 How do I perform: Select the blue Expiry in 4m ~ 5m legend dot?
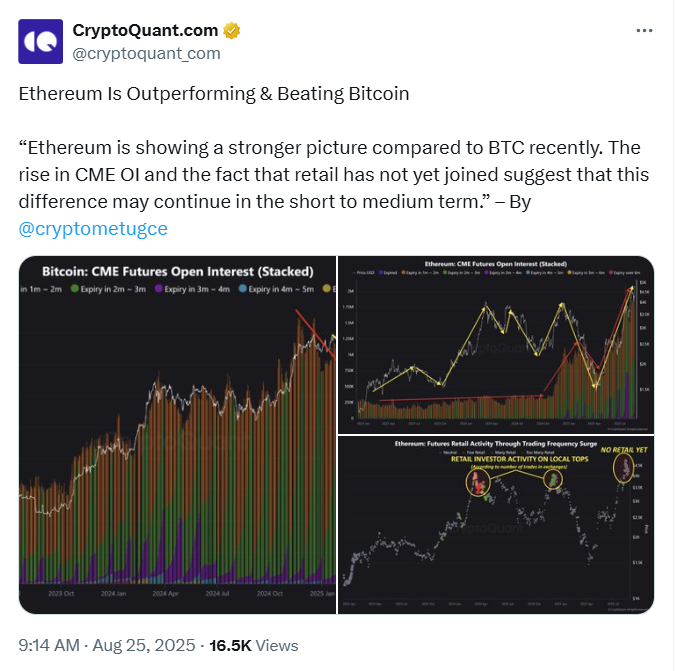click(242, 289)
